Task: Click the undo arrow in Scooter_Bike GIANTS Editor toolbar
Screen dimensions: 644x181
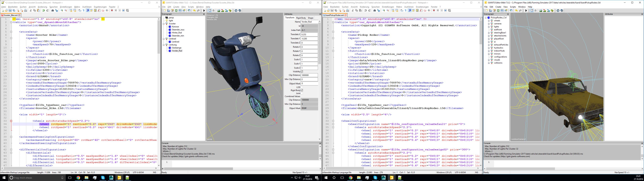Action: click(194, 11)
